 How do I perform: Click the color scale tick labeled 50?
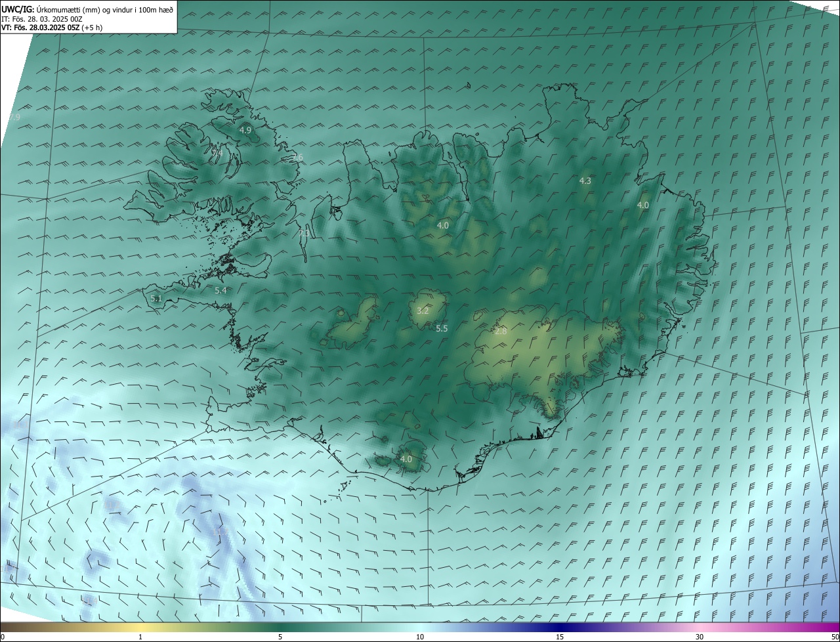835,637
